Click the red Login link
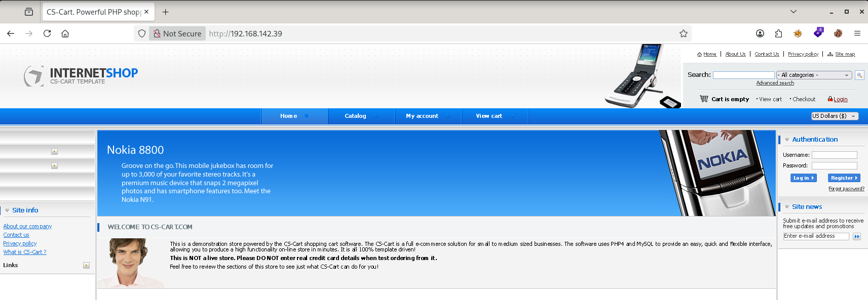The image size is (868, 300). click(x=840, y=99)
